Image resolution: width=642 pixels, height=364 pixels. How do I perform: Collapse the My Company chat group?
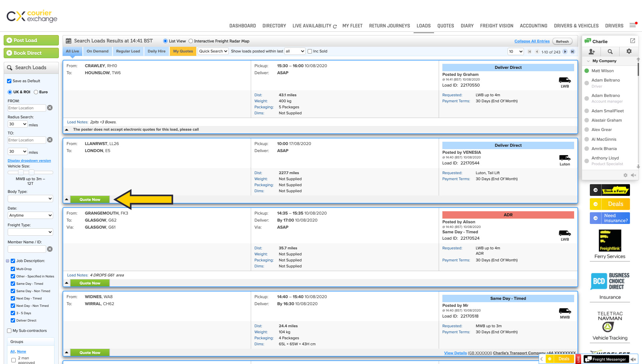tap(588, 61)
